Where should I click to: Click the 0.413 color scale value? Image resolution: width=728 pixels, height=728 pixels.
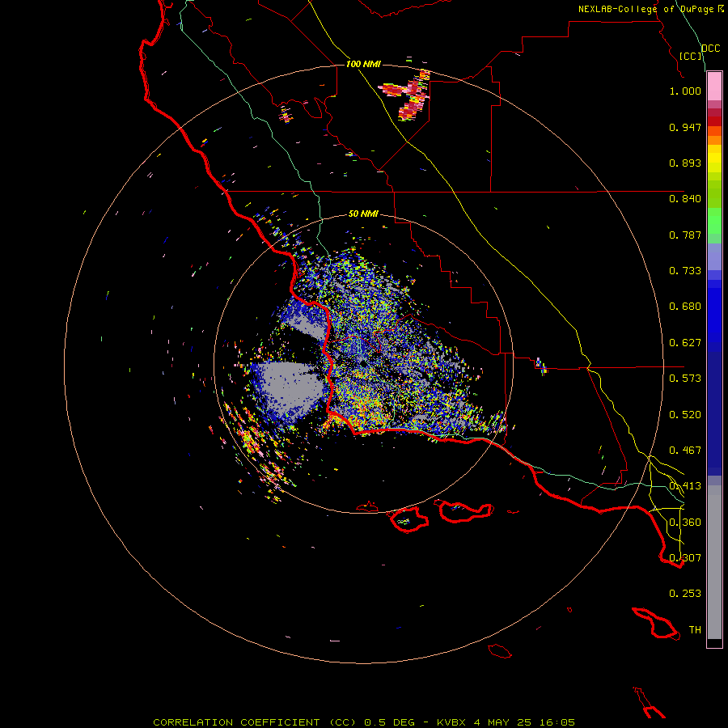685,486
